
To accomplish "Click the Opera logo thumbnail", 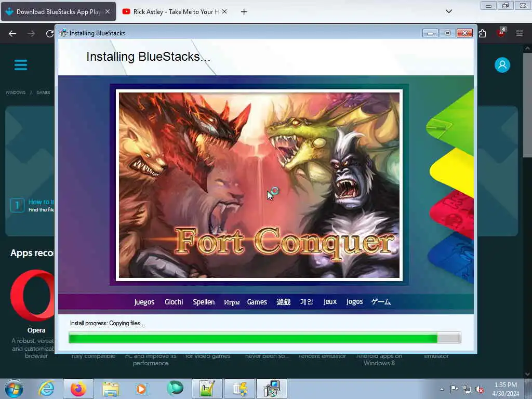I will tap(32, 295).
